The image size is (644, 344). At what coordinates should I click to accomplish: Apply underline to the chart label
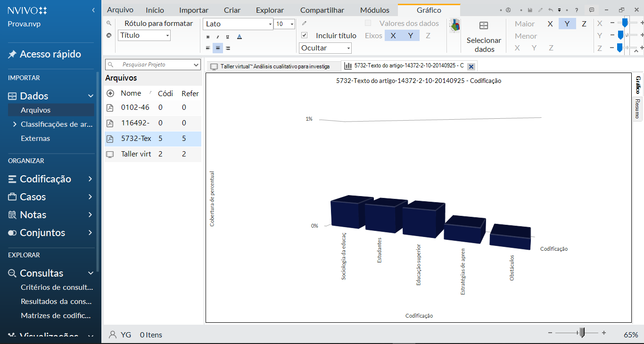(x=228, y=37)
